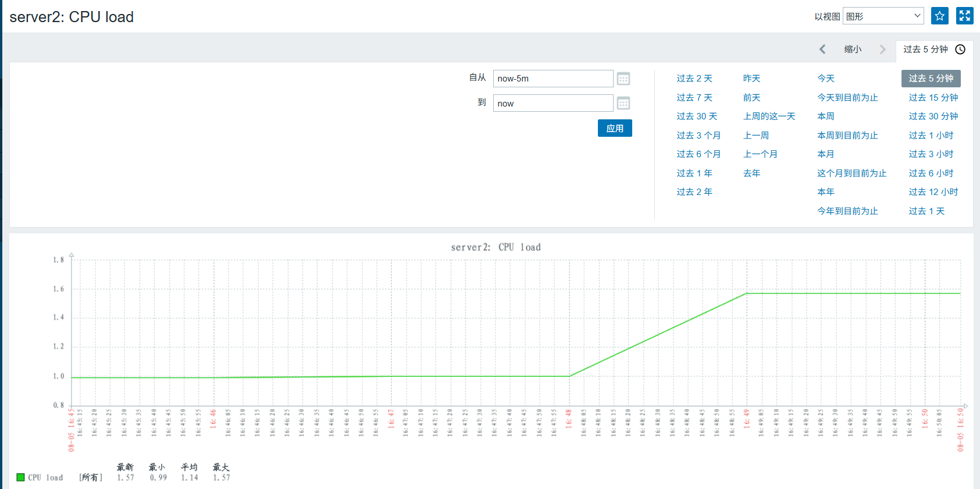The image size is (980, 489).
Task: Choose 上一周 time range
Action: [756, 136]
